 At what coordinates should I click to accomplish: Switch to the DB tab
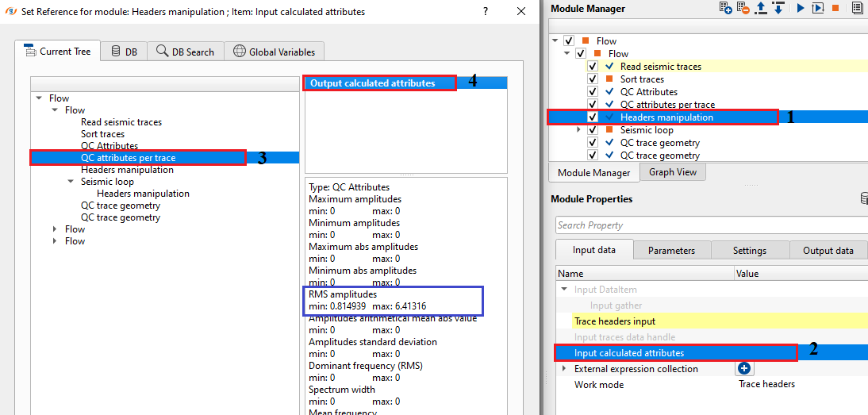click(x=124, y=52)
